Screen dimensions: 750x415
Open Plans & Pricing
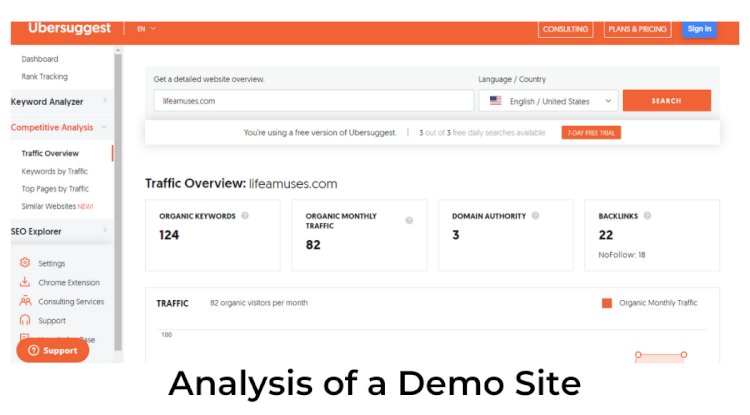pyautogui.click(x=637, y=29)
